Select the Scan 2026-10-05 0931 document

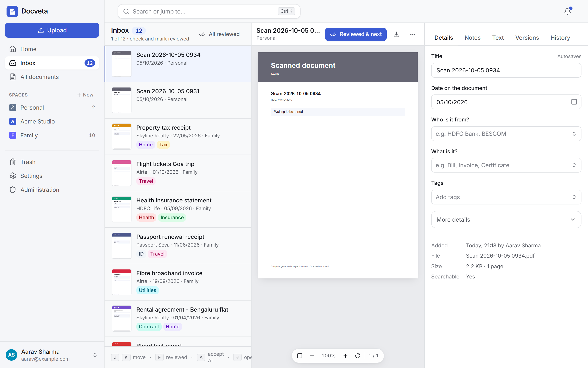coord(178,100)
